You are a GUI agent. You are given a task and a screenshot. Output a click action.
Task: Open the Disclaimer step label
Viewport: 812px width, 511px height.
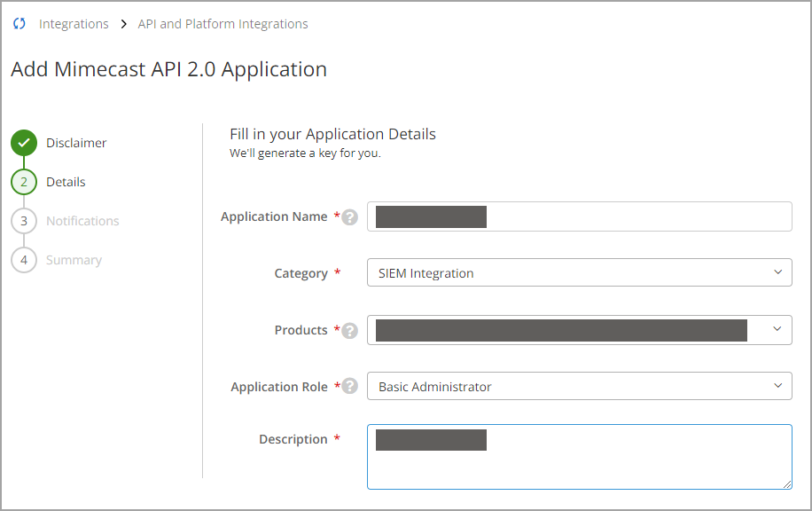coord(76,143)
